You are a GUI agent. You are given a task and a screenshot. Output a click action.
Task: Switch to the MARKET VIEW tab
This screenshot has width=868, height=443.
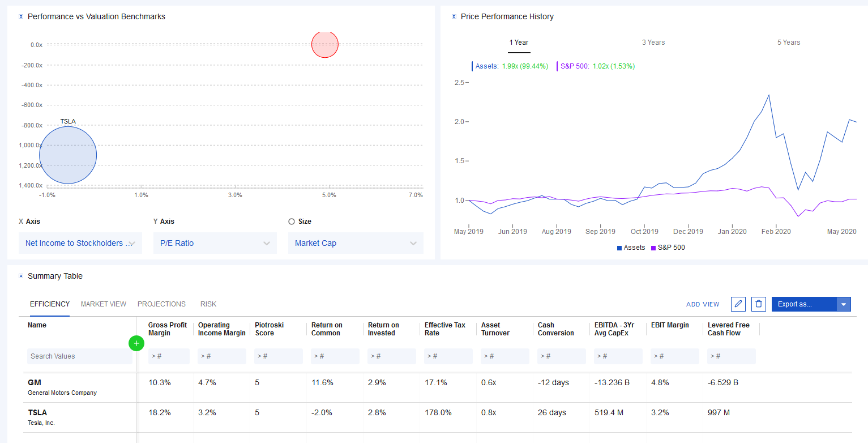(104, 304)
